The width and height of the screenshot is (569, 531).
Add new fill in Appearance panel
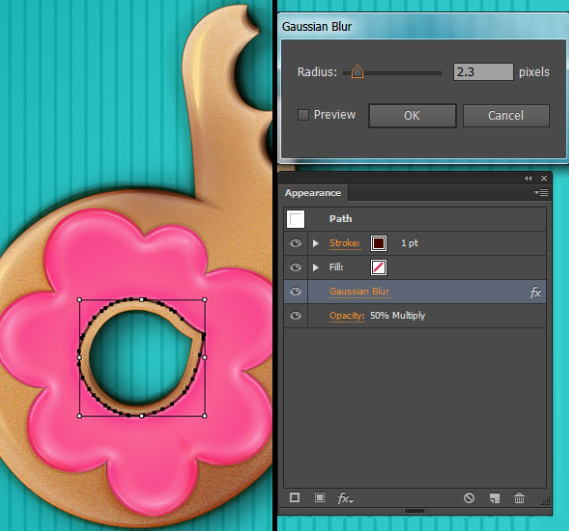click(x=320, y=498)
